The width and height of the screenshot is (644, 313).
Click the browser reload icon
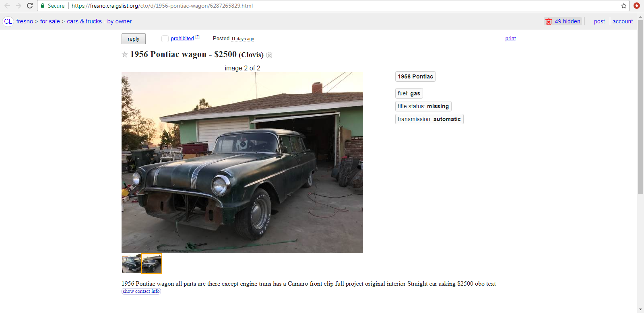pyautogui.click(x=30, y=6)
